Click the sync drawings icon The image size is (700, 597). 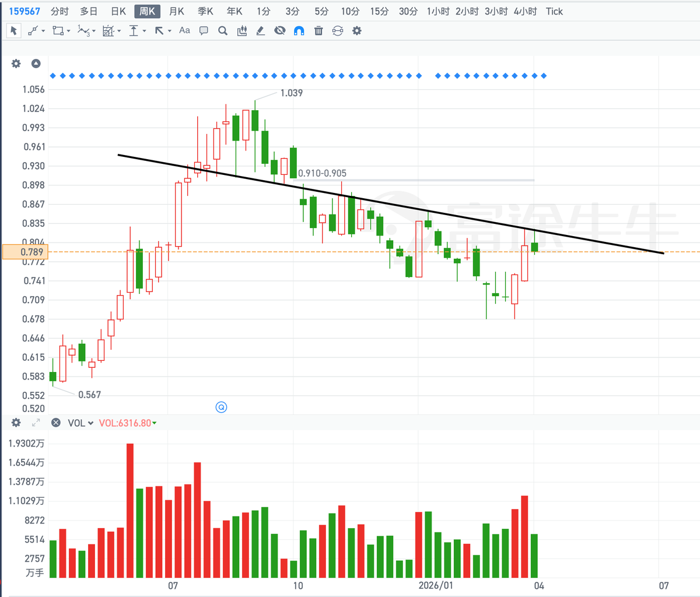pos(338,30)
